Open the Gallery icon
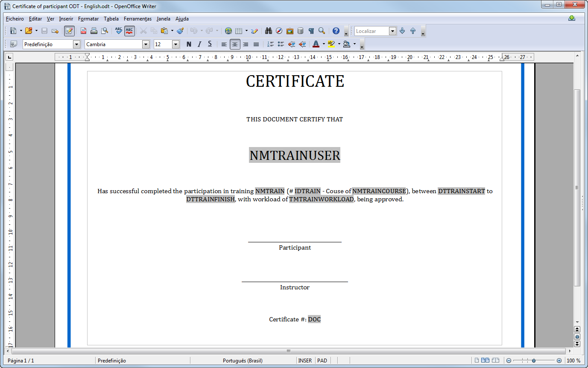The height and width of the screenshot is (368, 588). pyautogui.click(x=290, y=31)
